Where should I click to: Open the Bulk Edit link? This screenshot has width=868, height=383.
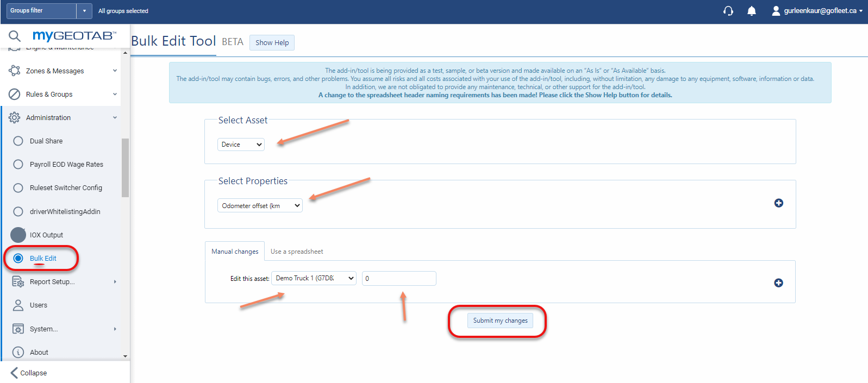[43, 258]
